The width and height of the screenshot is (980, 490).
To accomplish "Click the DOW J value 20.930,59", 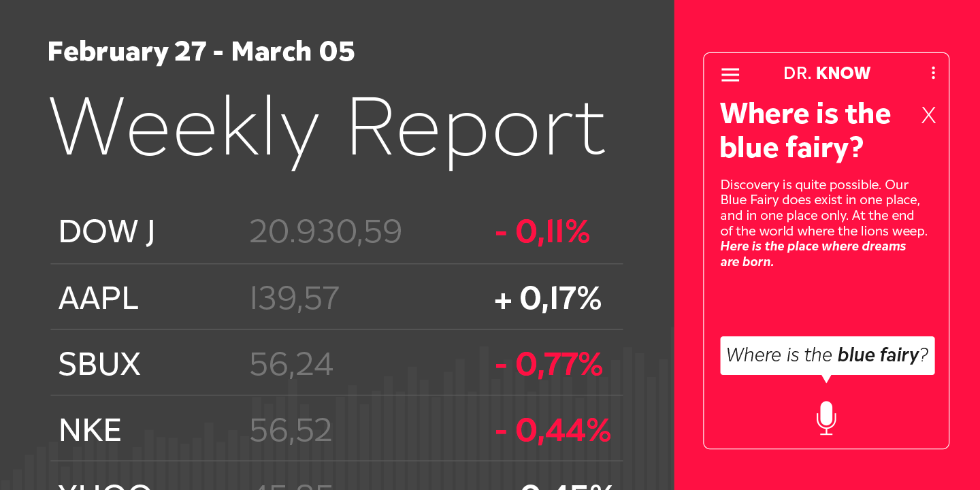I will tap(325, 232).
